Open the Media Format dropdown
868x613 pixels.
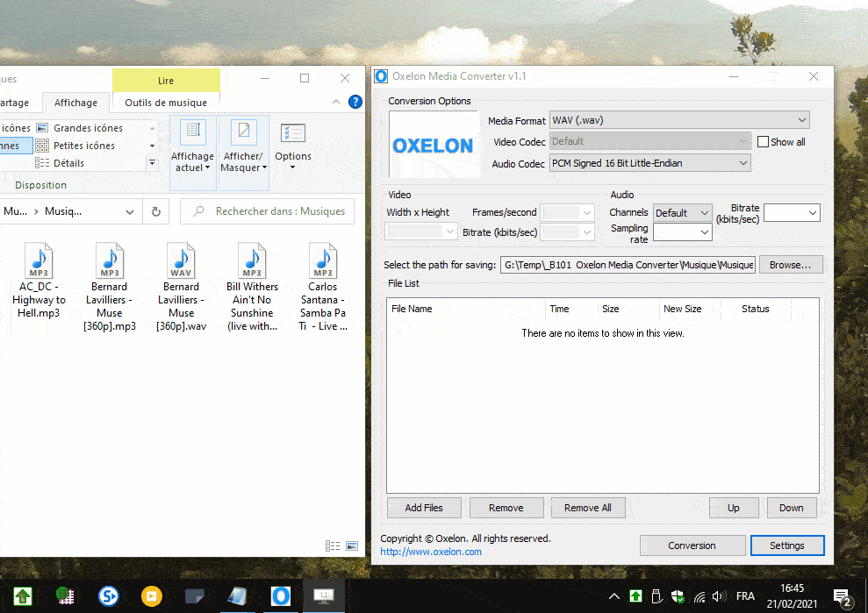click(679, 120)
